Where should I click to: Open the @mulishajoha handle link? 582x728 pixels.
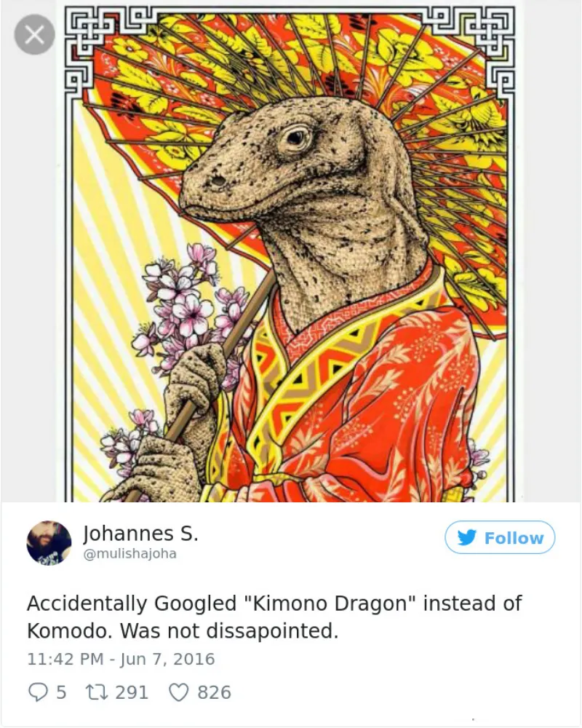click(129, 554)
